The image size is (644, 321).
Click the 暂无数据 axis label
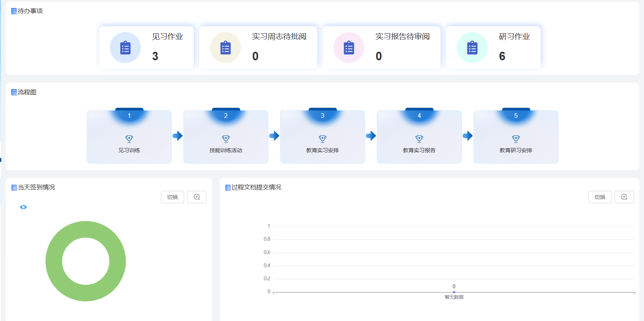(454, 297)
